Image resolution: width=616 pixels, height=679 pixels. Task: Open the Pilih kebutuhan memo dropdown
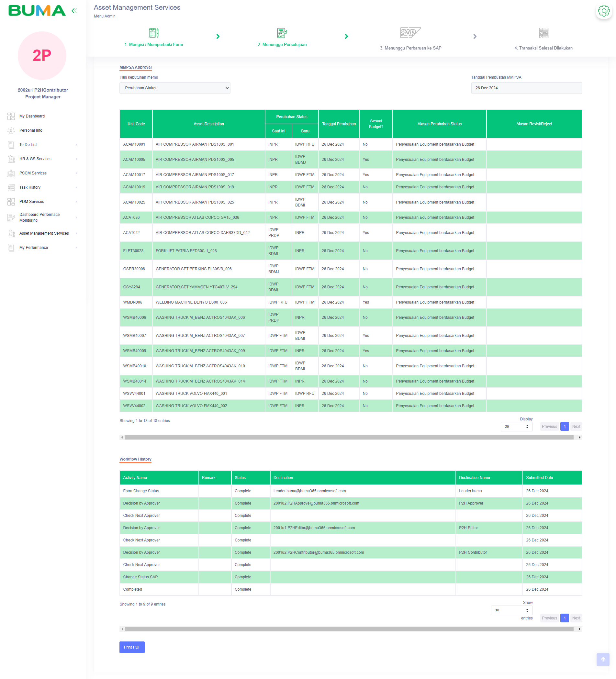coord(175,88)
